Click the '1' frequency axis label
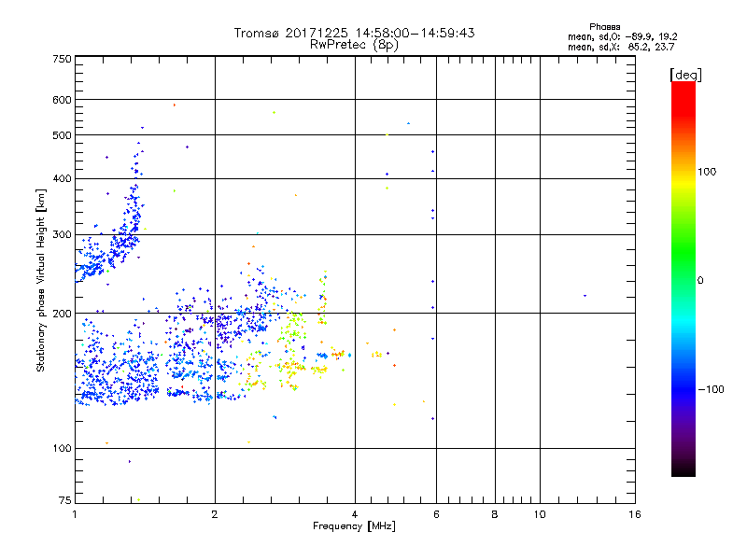This screenshot has width=747, height=560. (x=75, y=514)
